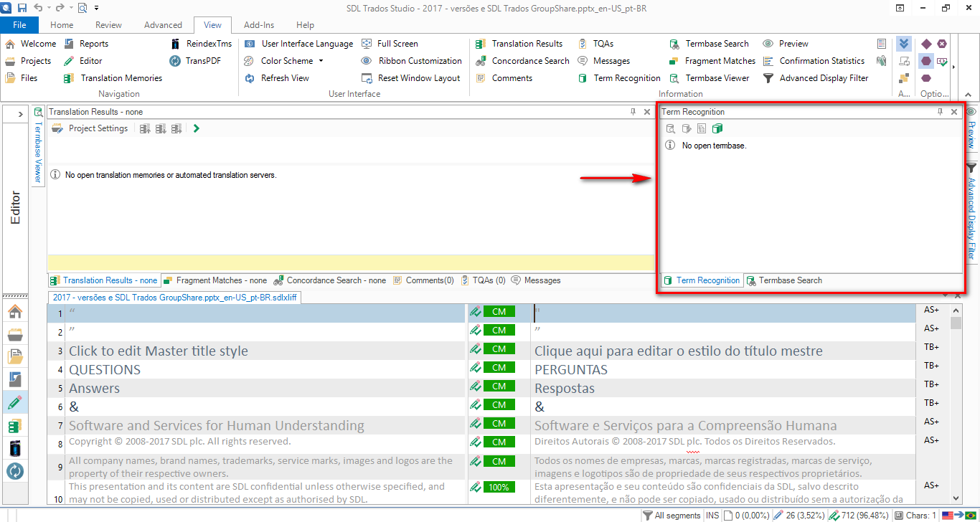Open the File tab
This screenshot has width=980, height=522.
(x=19, y=25)
